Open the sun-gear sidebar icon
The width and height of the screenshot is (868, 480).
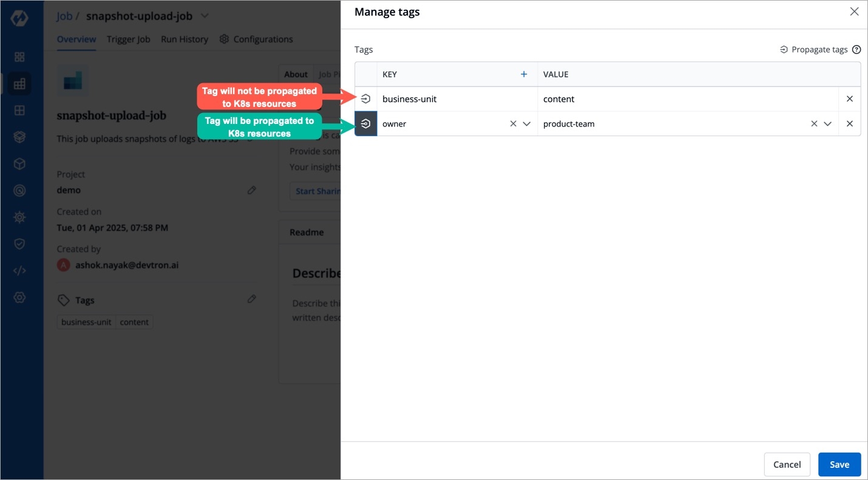pyautogui.click(x=19, y=217)
